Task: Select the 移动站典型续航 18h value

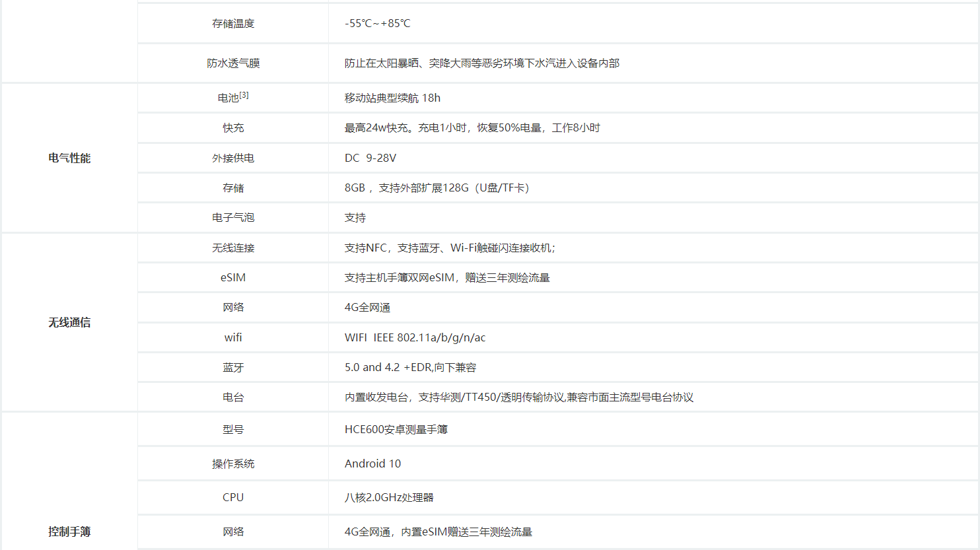Action: pyautogui.click(x=392, y=98)
